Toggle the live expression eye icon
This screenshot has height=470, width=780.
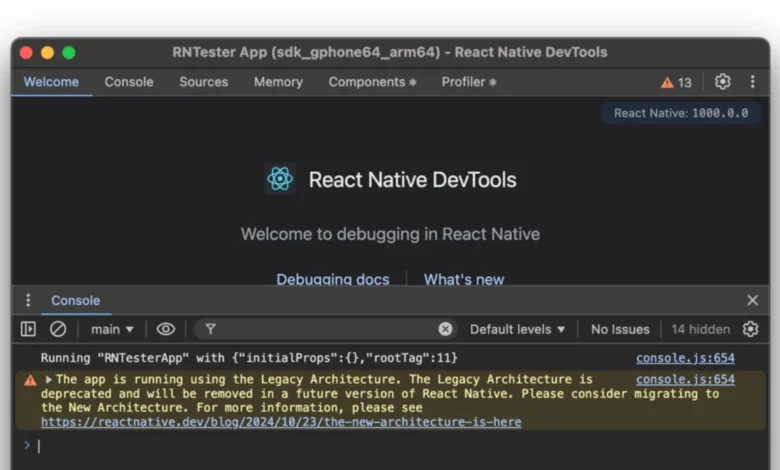[x=166, y=329]
